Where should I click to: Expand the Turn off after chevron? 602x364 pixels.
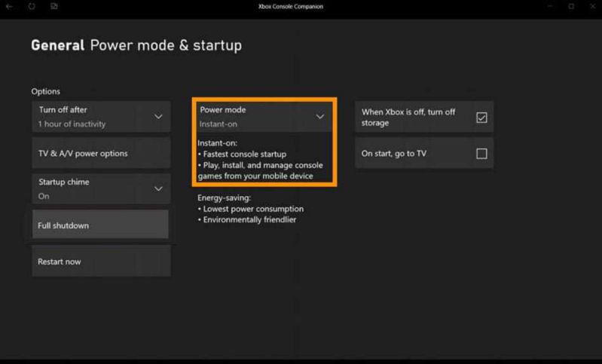158,116
